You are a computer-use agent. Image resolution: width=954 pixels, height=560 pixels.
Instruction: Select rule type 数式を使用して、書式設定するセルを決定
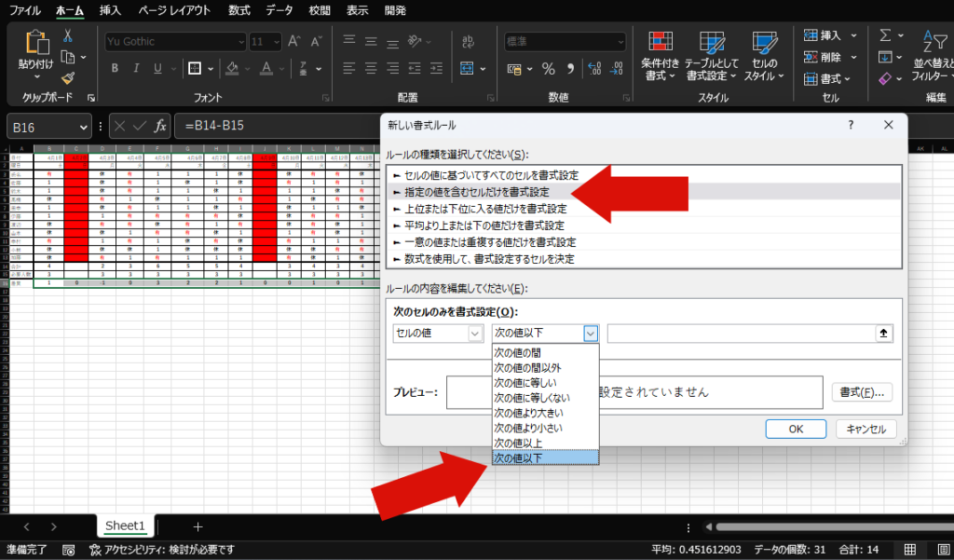point(644,259)
